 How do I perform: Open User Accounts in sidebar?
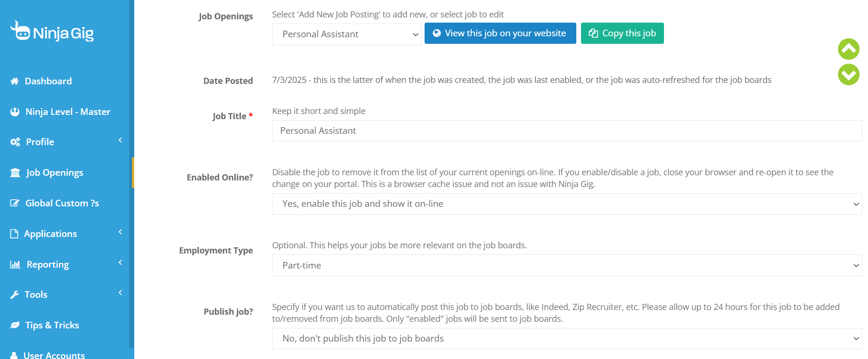(54, 355)
